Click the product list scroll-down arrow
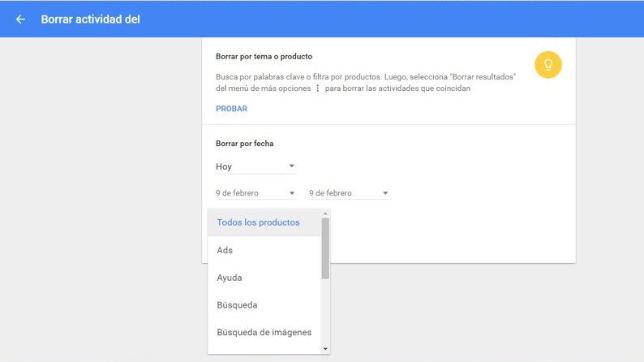644x362 pixels. [325, 349]
